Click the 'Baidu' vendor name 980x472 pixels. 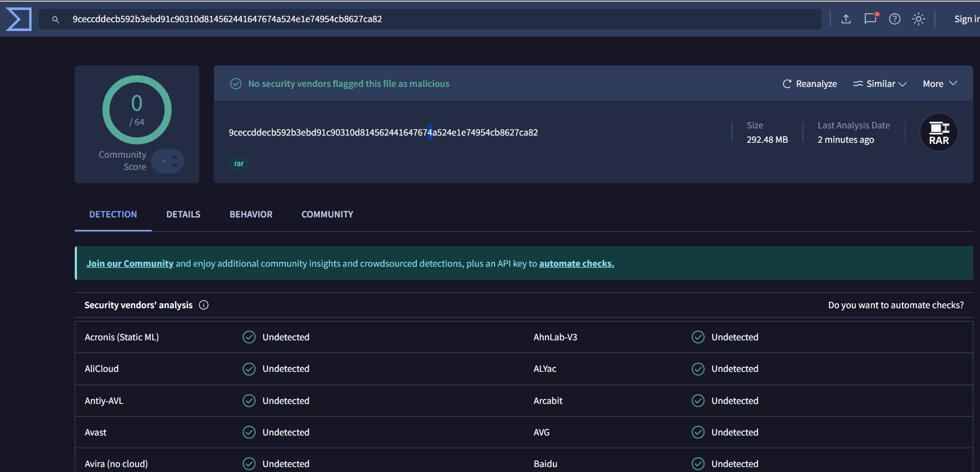click(x=545, y=464)
